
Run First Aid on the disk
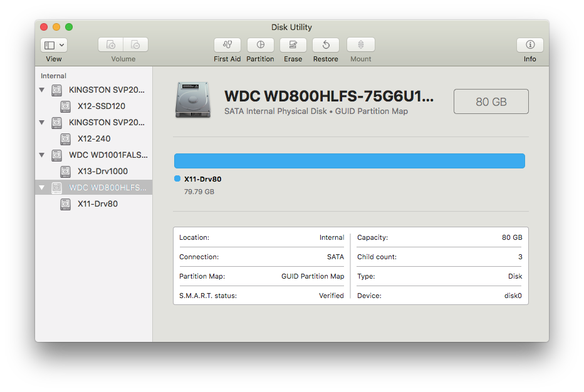[227, 45]
